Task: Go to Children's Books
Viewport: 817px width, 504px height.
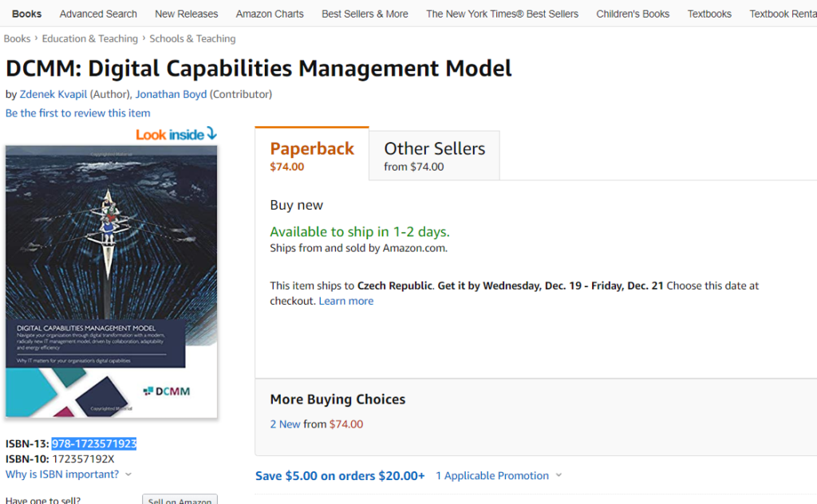Action: pos(633,14)
